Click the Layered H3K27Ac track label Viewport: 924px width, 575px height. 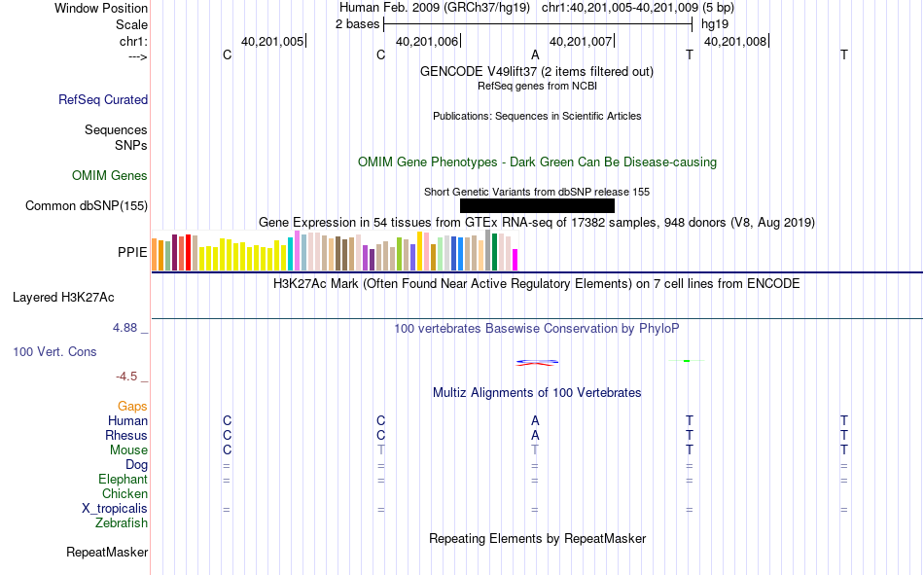coord(63,298)
